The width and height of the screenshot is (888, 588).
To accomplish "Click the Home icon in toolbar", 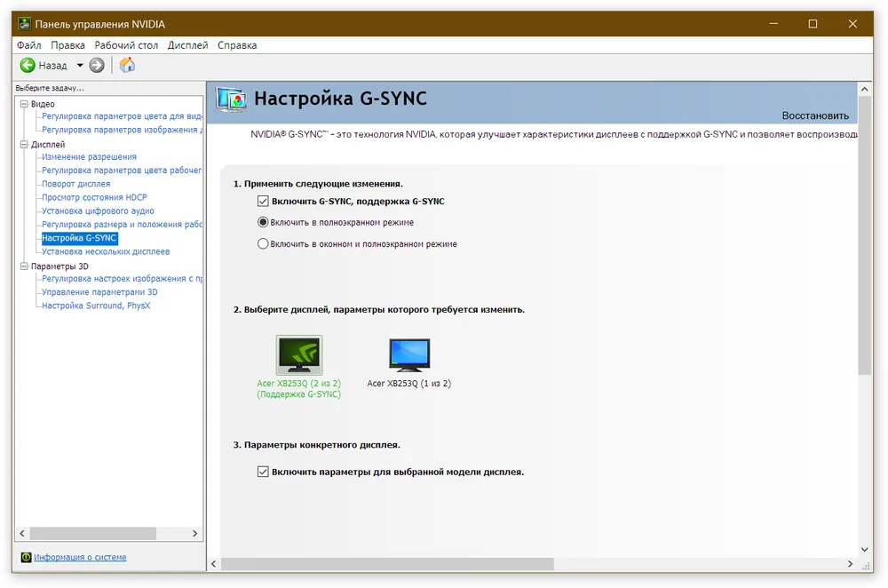I will 127,65.
